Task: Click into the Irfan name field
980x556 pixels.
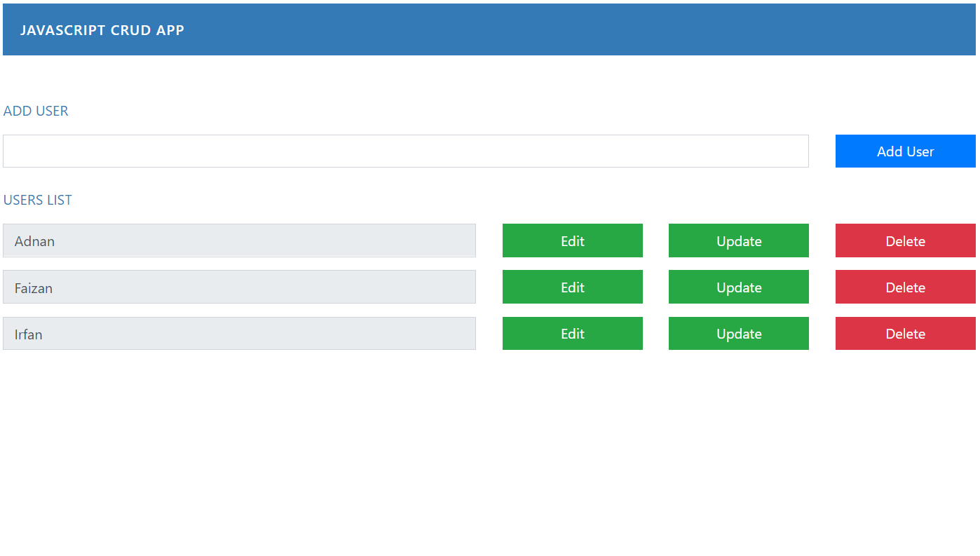Action: point(239,333)
